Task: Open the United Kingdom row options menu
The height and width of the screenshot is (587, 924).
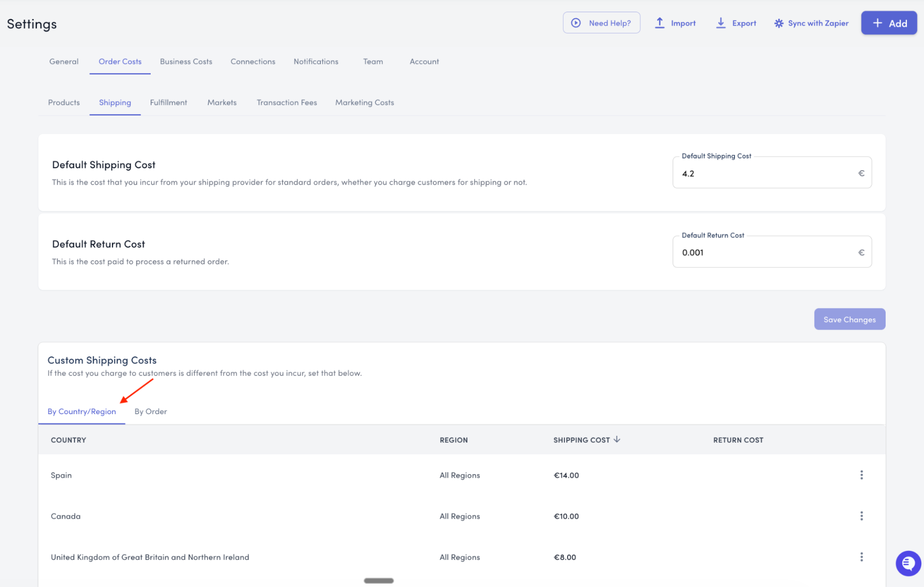Action: [861, 557]
